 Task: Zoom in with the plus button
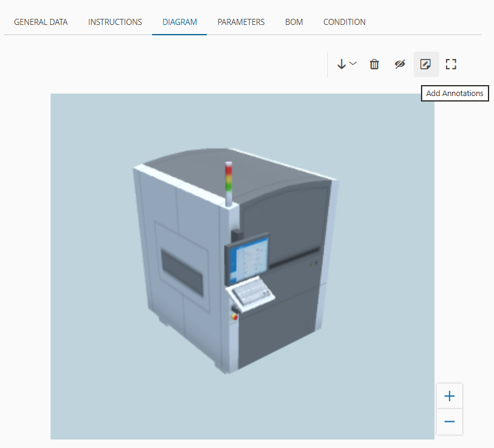pos(449,396)
